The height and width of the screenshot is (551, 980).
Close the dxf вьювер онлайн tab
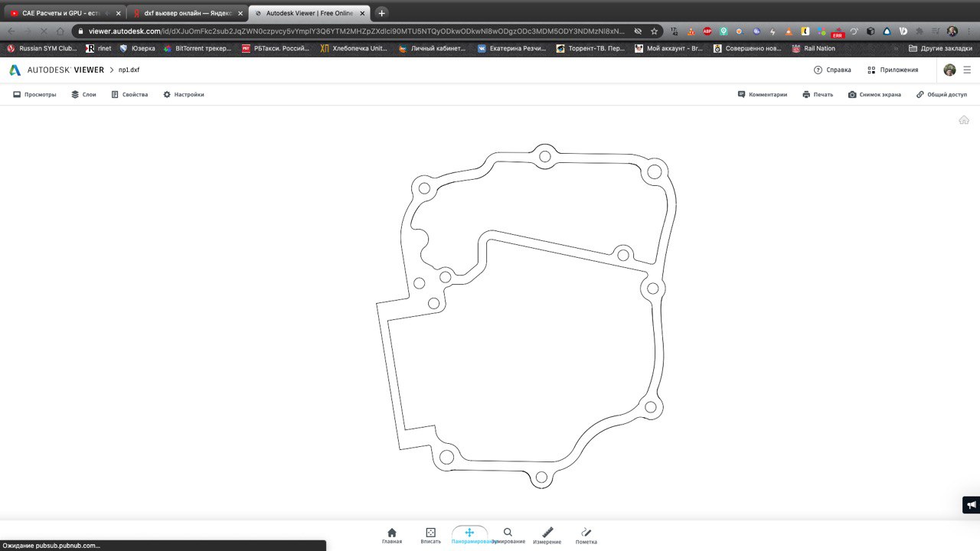[240, 13]
